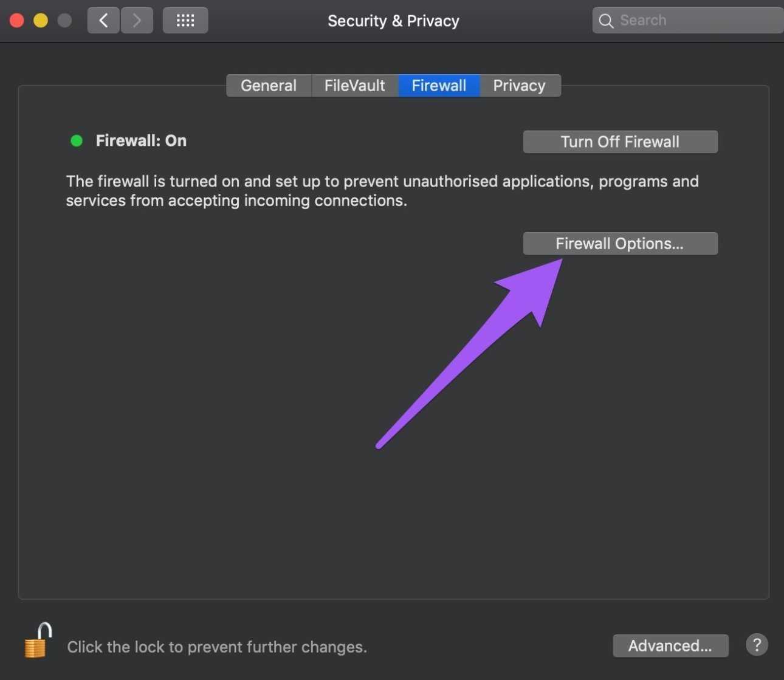Select the Firewall tab
The width and height of the screenshot is (784, 680).
(439, 86)
